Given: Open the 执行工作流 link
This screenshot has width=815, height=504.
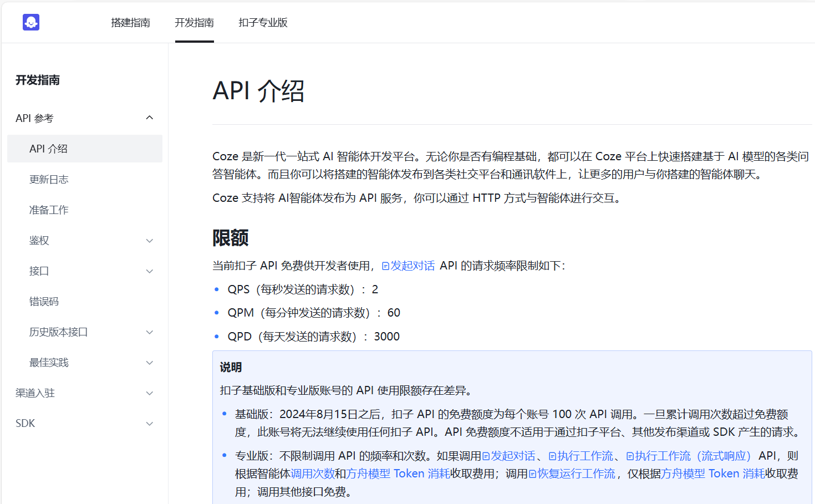Looking at the screenshot, I should pyautogui.click(x=585, y=456).
